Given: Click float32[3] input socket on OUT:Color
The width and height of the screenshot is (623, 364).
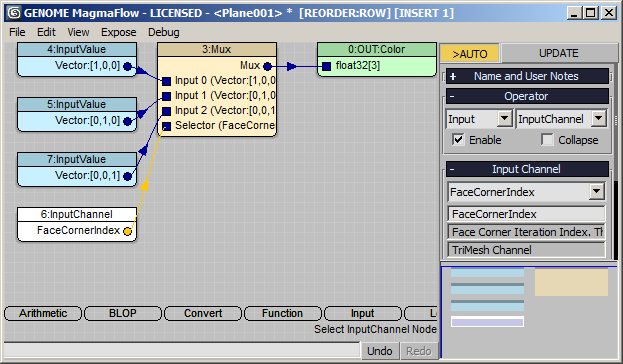Looking at the screenshot, I should [326, 66].
